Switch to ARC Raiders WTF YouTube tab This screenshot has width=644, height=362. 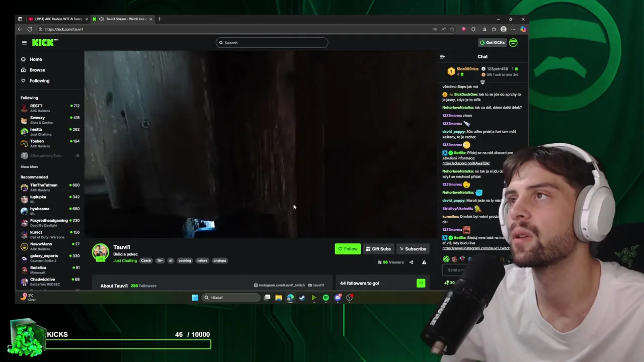click(x=57, y=19)
